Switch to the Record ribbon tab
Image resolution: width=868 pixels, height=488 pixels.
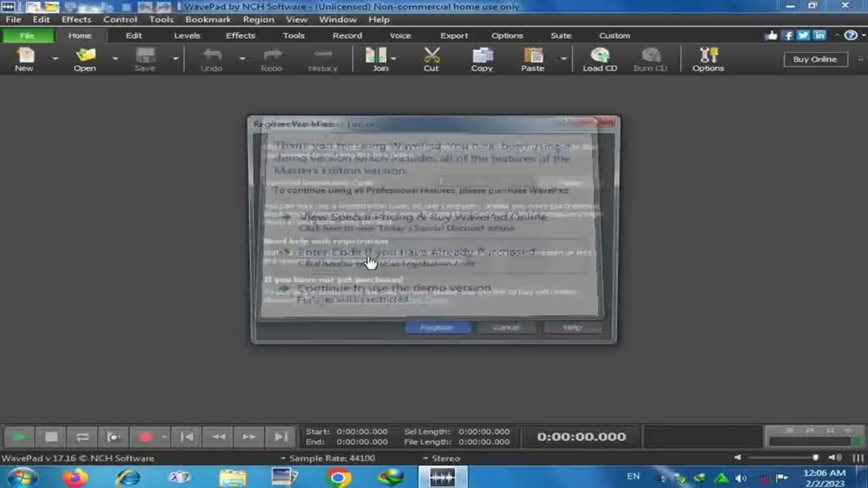click(x=347, y=35)
